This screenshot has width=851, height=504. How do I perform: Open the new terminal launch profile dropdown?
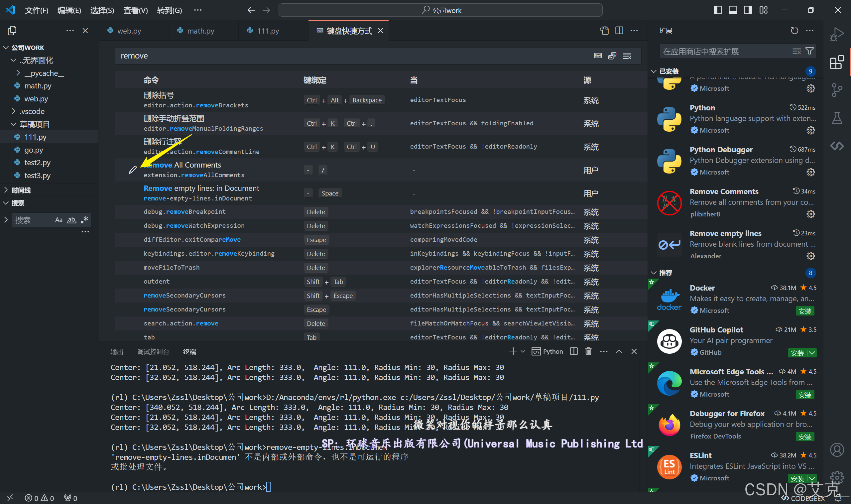[523, 351]
